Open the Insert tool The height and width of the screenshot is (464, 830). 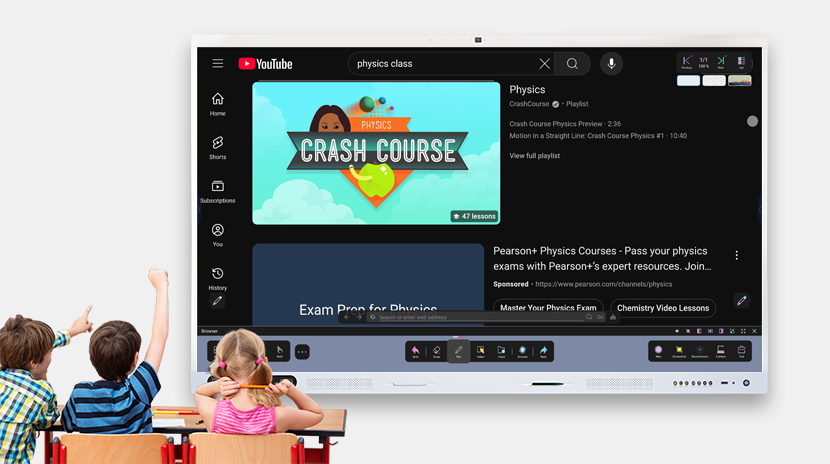pos(501,351)
